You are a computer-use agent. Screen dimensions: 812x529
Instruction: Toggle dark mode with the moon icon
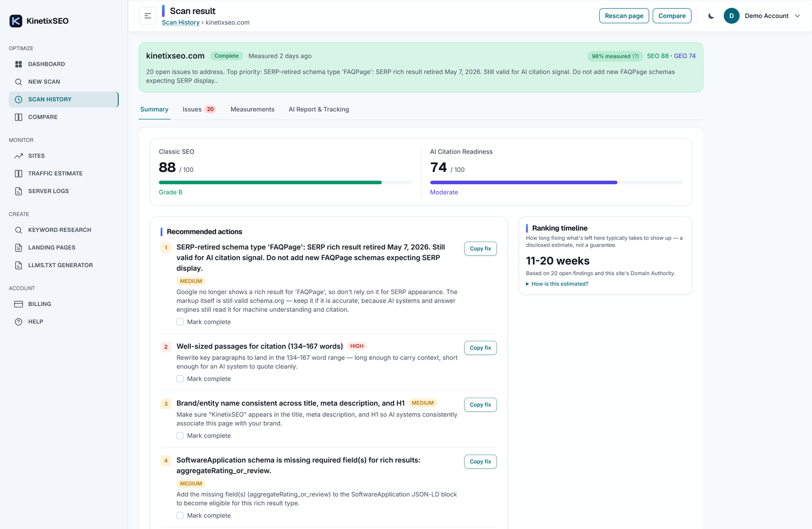pyautogui.click(x=711, y=16)
